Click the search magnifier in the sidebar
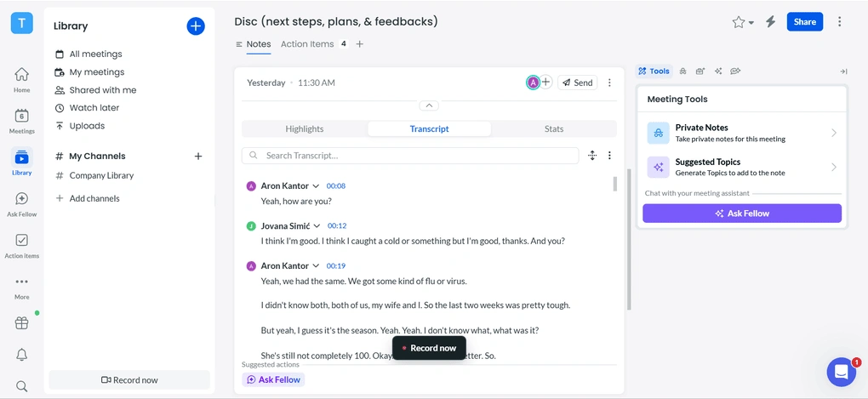This screenshot has height=399, width=868. (21, 386)
